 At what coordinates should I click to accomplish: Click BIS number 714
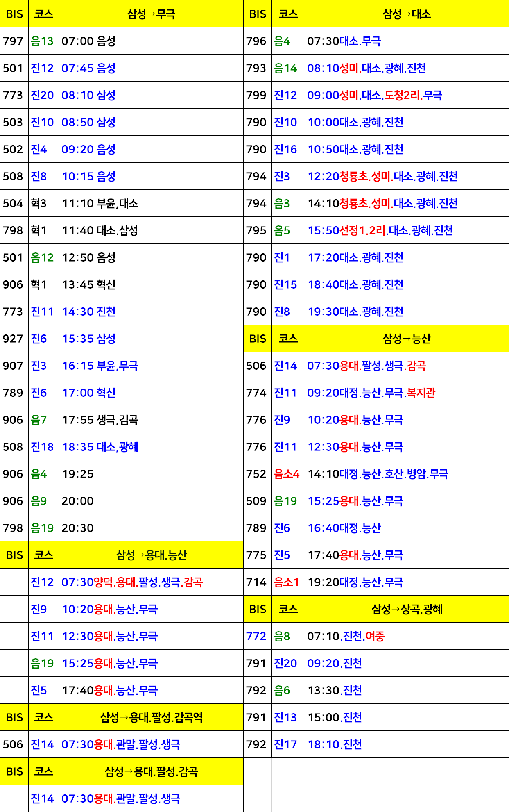tap(256, 582)
